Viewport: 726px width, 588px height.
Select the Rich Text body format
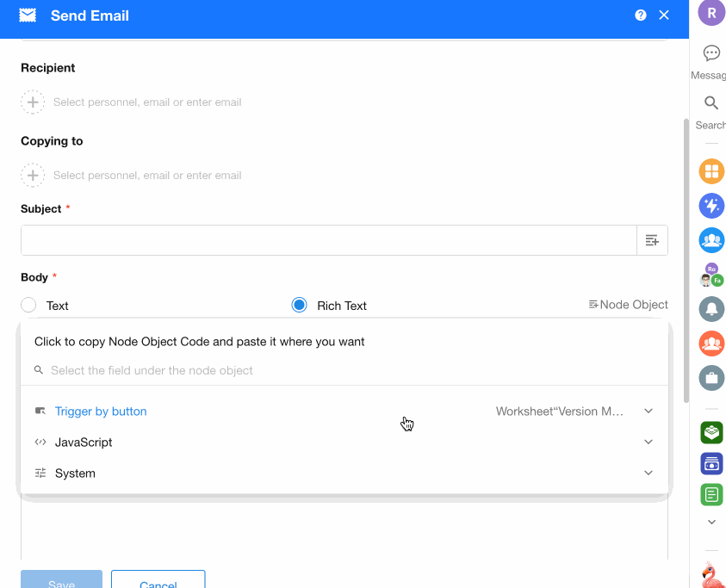(x=299, y=306)
